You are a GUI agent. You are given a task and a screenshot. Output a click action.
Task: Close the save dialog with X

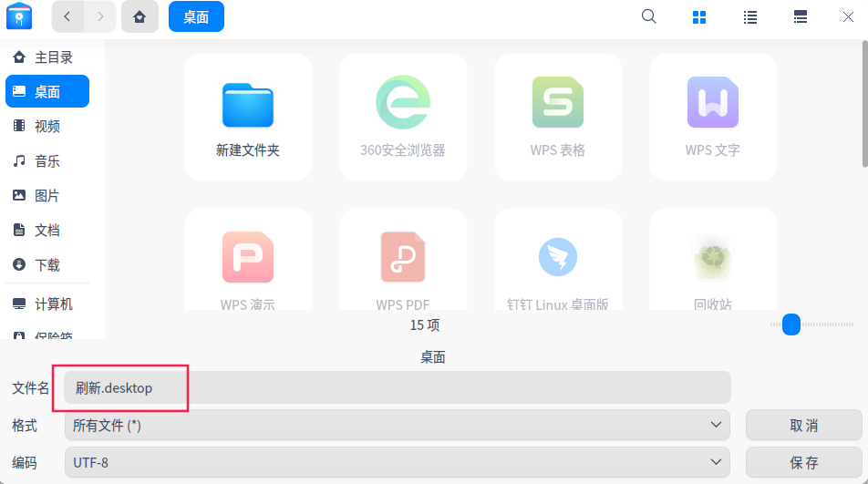coord(848,17)
